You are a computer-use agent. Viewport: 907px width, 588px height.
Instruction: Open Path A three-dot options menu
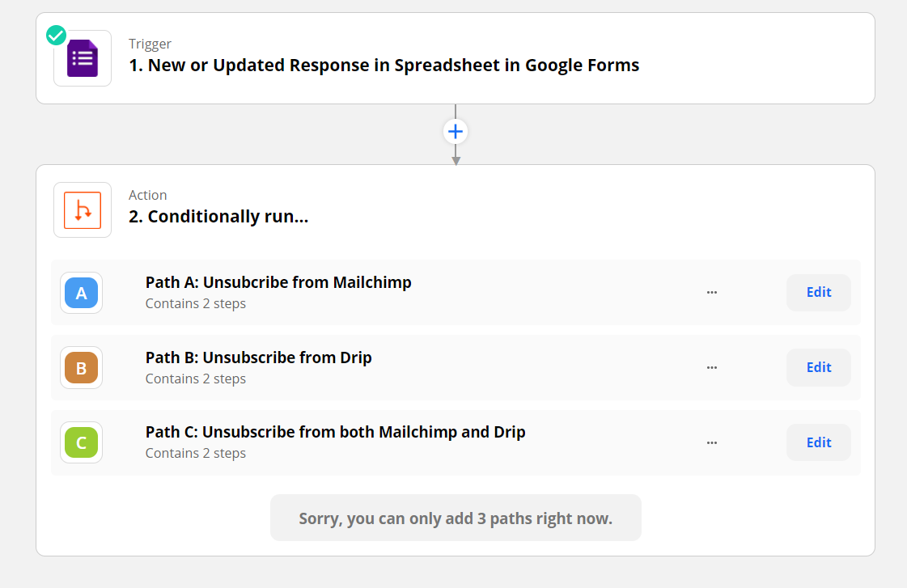tap(712, 293)
